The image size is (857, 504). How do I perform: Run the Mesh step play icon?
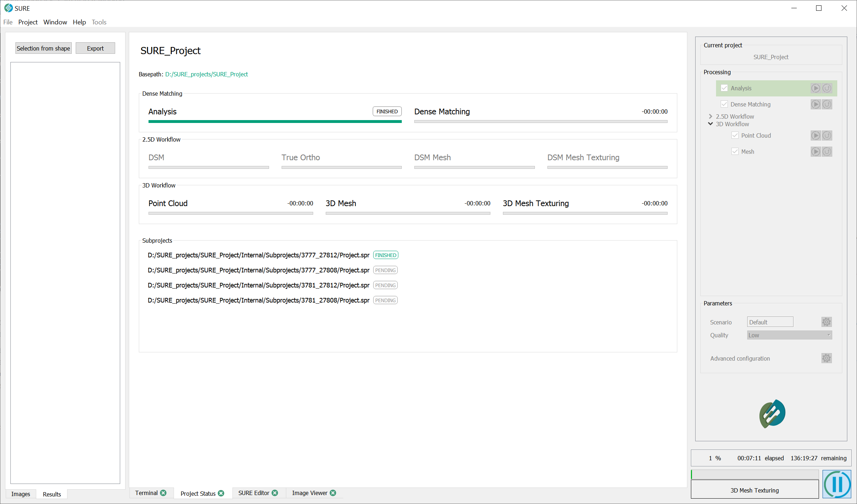coord(815,152)
